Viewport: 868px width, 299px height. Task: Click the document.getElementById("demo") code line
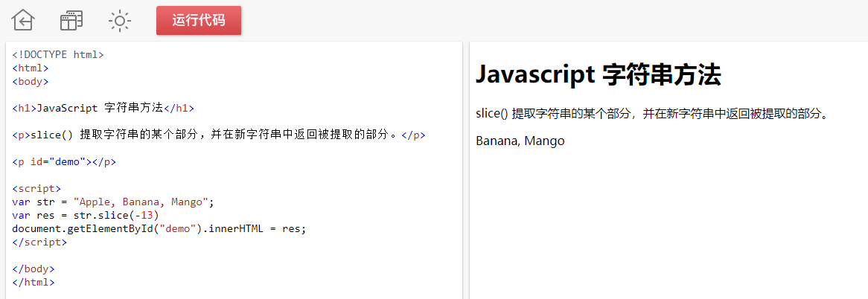tap(159, 228)
